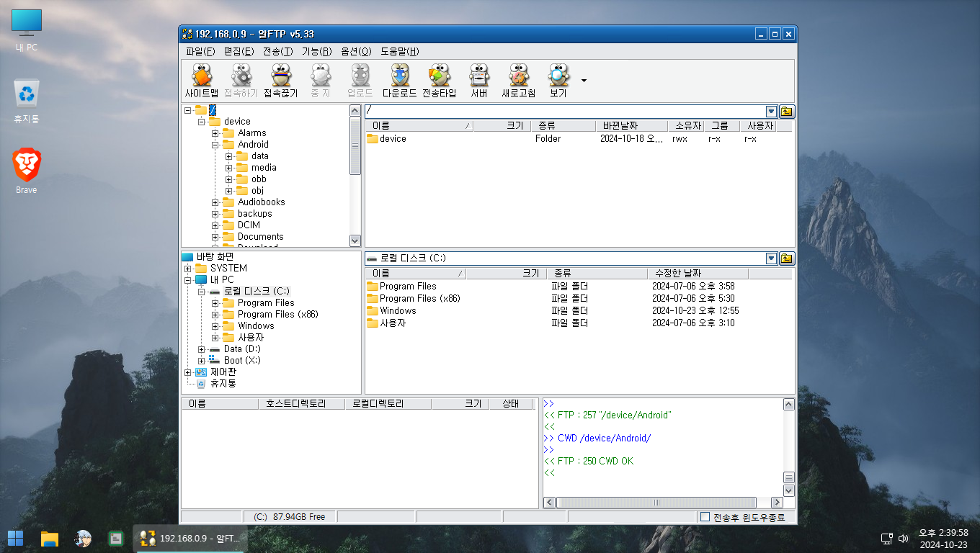Click the network icon in system tray
This screenshot has width=980, height=553.
tap(887, 538)
